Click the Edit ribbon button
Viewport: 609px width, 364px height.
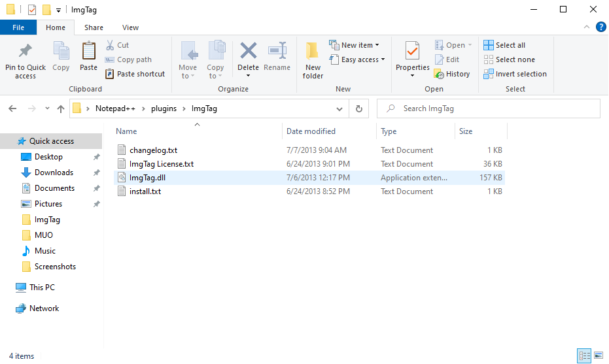447,59
